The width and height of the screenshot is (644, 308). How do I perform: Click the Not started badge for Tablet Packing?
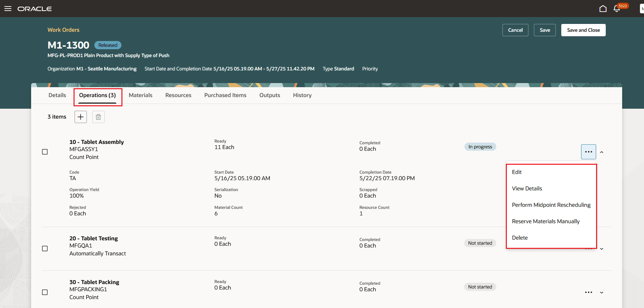480,287
